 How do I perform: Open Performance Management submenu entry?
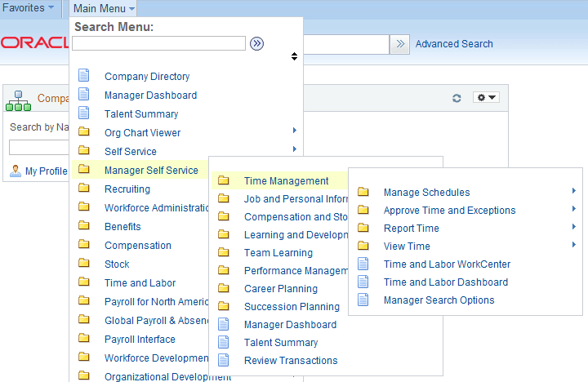pyautogui.click(x=296, y=271)
